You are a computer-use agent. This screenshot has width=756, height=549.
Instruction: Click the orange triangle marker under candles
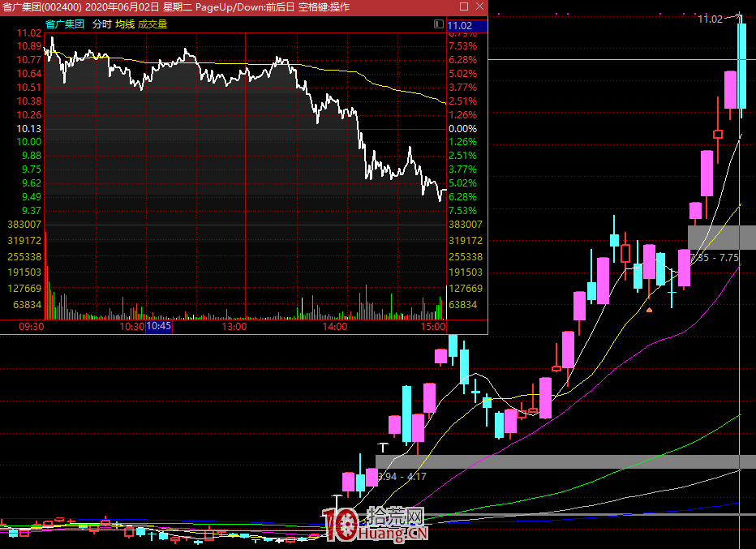[648, 309]
